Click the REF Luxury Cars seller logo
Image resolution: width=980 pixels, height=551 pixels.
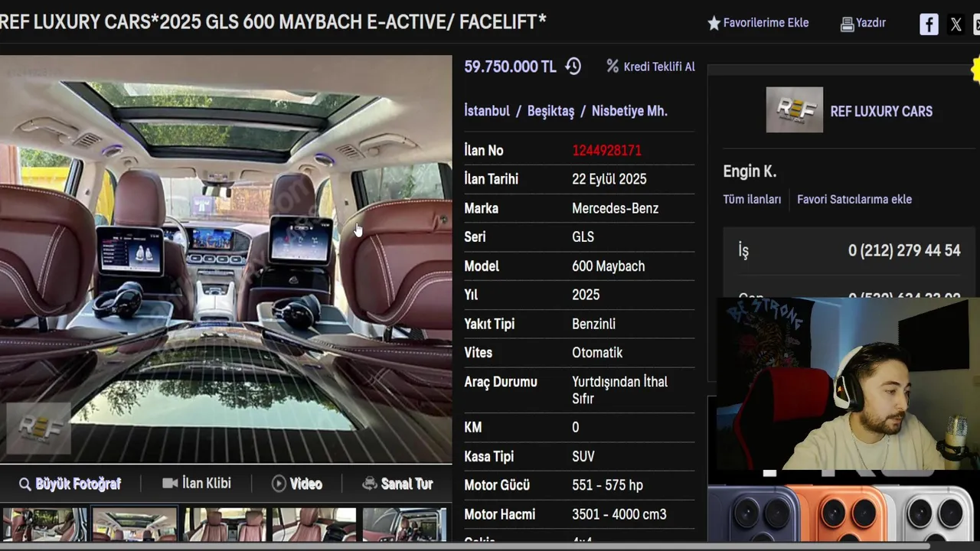(795, 109)
